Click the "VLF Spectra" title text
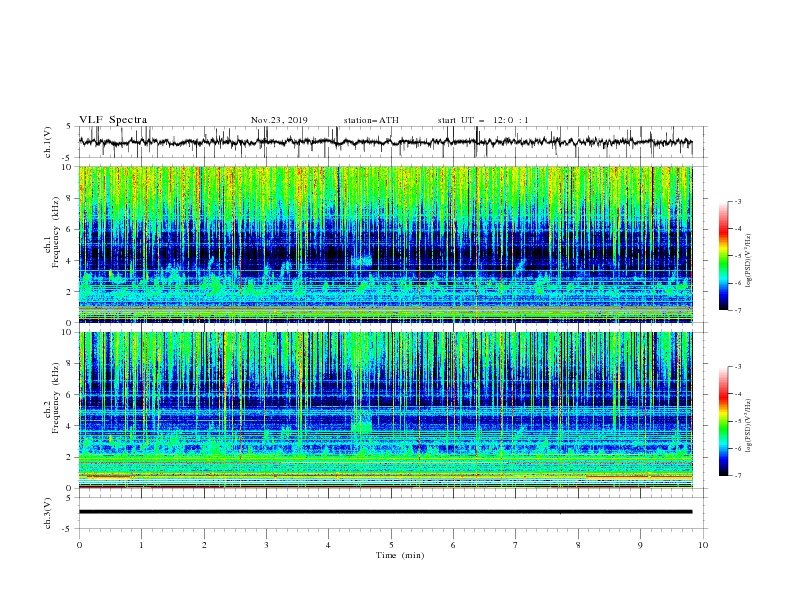The image size is (792, 612). tap(113, 120)
